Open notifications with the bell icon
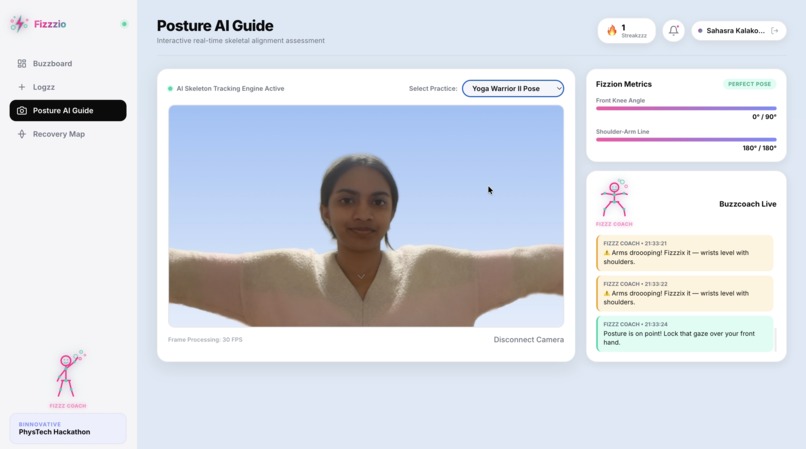This screenshot has height=449, width=806. click(x=673, y=31)
